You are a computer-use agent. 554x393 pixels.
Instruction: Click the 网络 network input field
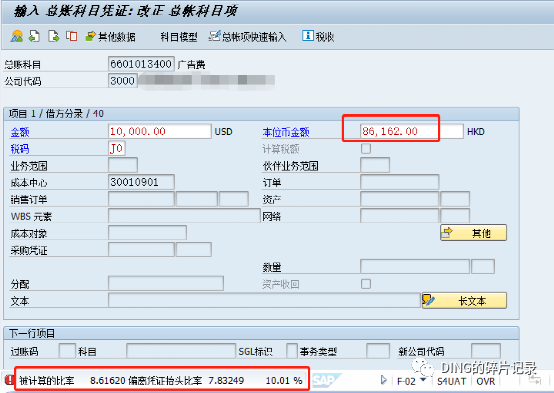pos(400,216)
